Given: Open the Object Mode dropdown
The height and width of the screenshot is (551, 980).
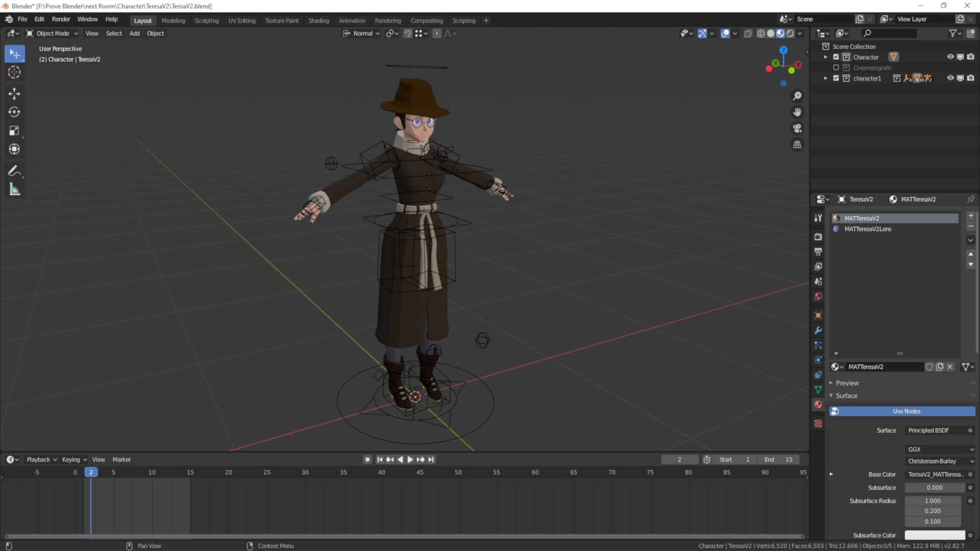Looking at the screenshot, I should coord(52,34).
